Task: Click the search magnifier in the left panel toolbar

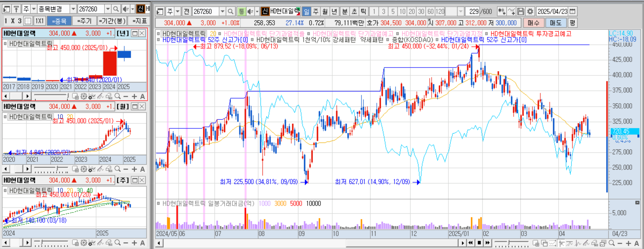Action: pyautogui.click(x=116, y=9)
